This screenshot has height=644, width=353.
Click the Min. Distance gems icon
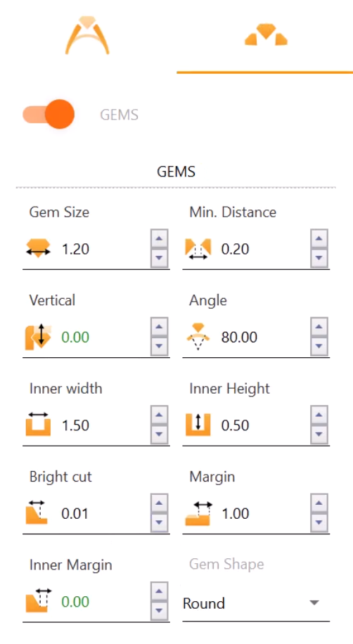(198, 249)
